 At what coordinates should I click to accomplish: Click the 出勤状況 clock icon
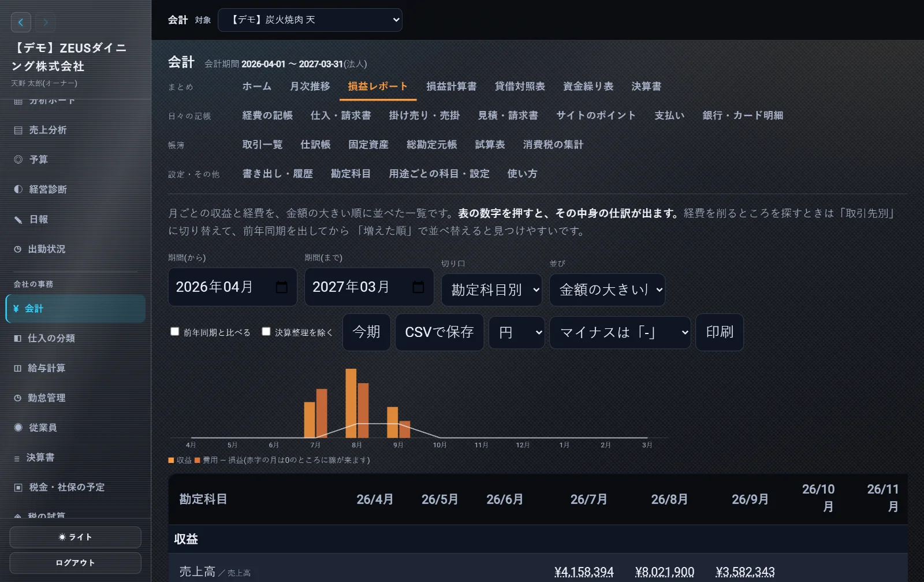[18, 249]
